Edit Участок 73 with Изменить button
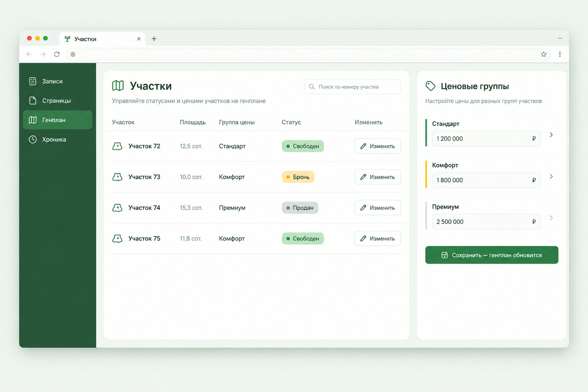The width and height of the screenshot is (588, 392). [378, 177]
